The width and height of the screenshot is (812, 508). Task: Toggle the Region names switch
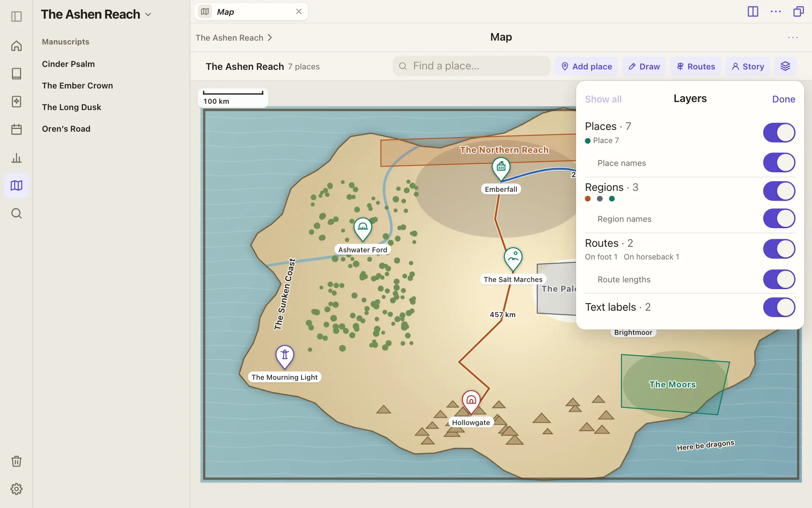(779, 218)
